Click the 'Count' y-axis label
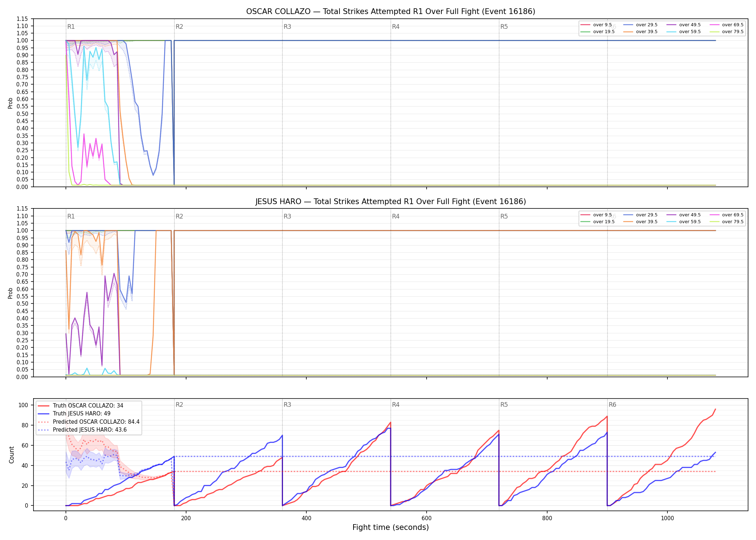 [x=12, y=455]
